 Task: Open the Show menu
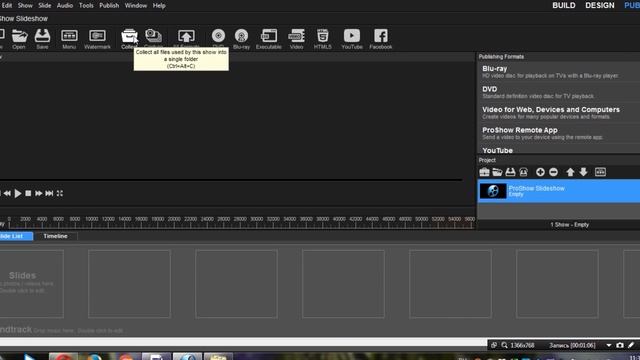[x=25, y=6]
